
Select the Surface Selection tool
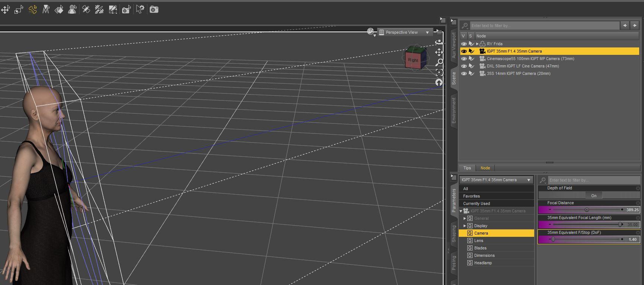pos(59,10)
